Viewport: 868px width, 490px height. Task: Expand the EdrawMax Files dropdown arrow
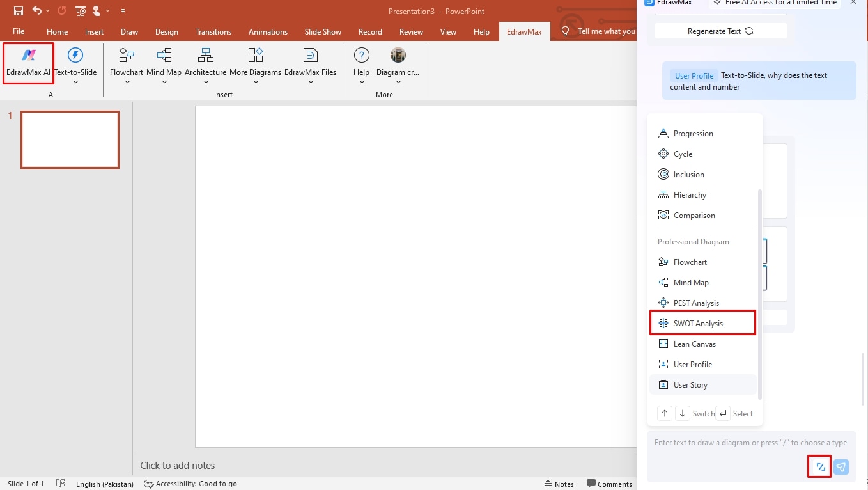[311, 82]
